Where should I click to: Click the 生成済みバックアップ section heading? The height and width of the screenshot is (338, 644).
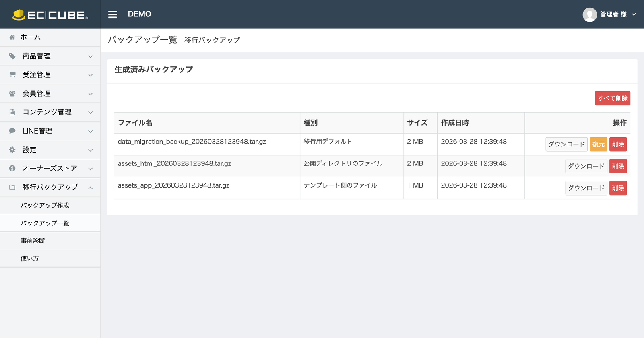[x=154, y=70]
